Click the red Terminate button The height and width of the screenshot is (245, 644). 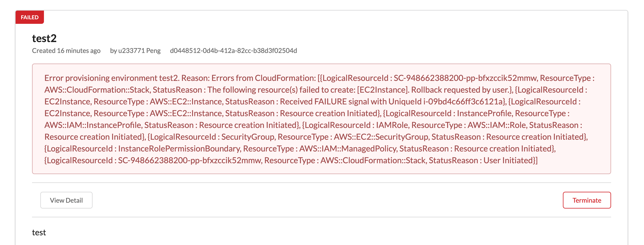pyautogui.click(x=587, y=200)
